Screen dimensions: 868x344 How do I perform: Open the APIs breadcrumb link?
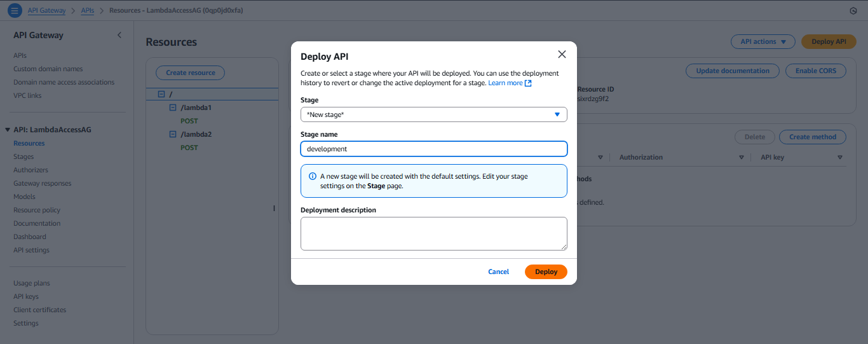[x=88, y=11]
